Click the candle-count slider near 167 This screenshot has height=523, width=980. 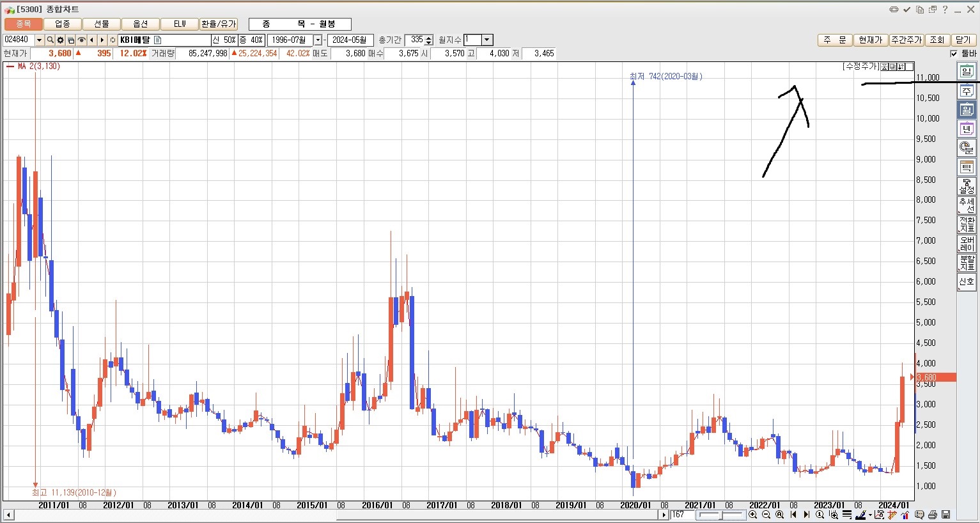[721, 515]
